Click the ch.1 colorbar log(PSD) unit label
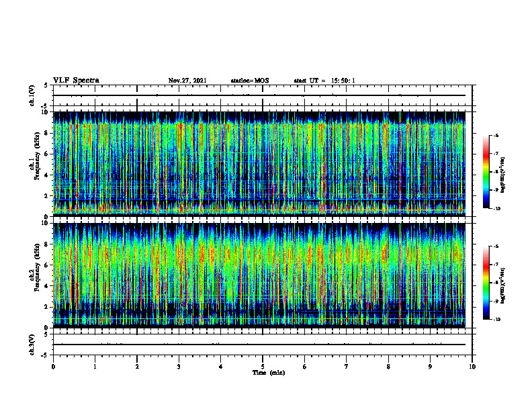Image resolution: width=532 pixels, height=411 pixels. [x=502, y=175]
